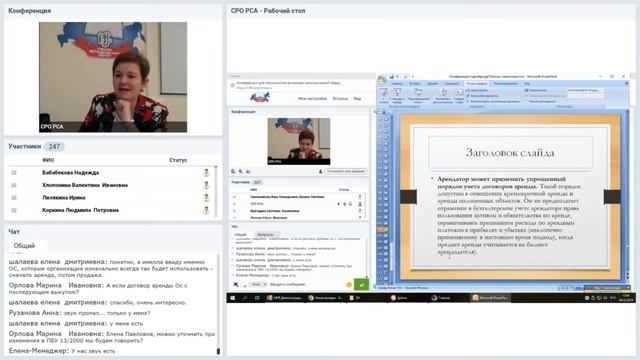Click the PowerPoint help icon
640x360 pixels.
[627, 83]
